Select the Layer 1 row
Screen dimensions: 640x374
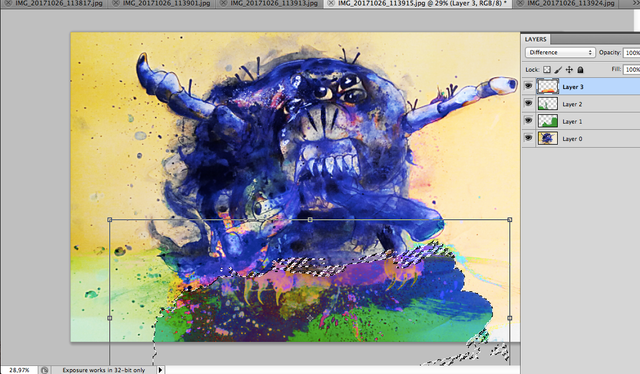coord(581,121)
